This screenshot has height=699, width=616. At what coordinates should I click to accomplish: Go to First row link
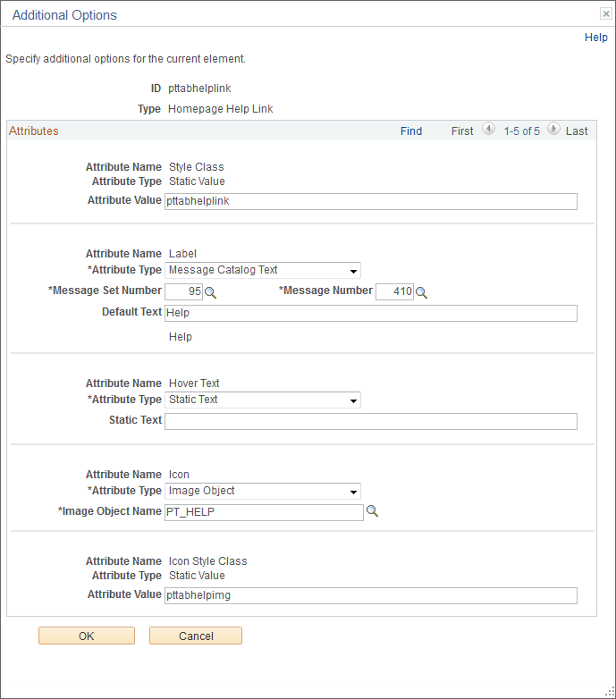(462, 131)
